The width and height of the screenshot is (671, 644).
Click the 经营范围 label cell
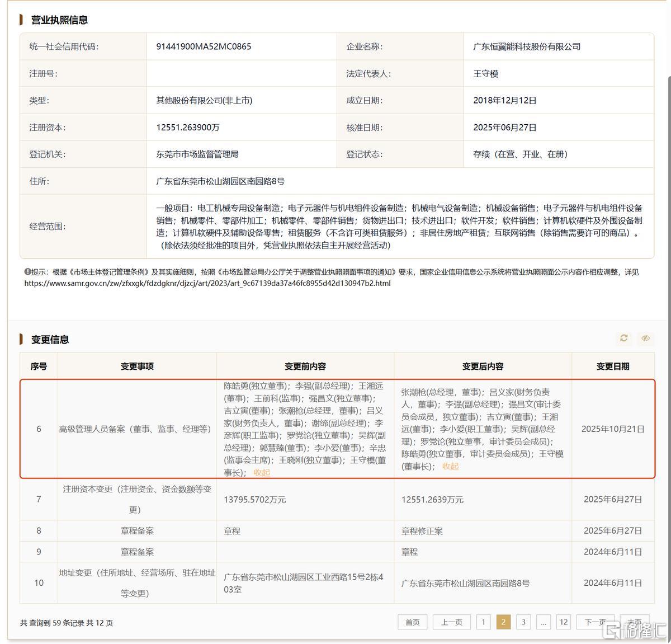[x=83, y=226]
